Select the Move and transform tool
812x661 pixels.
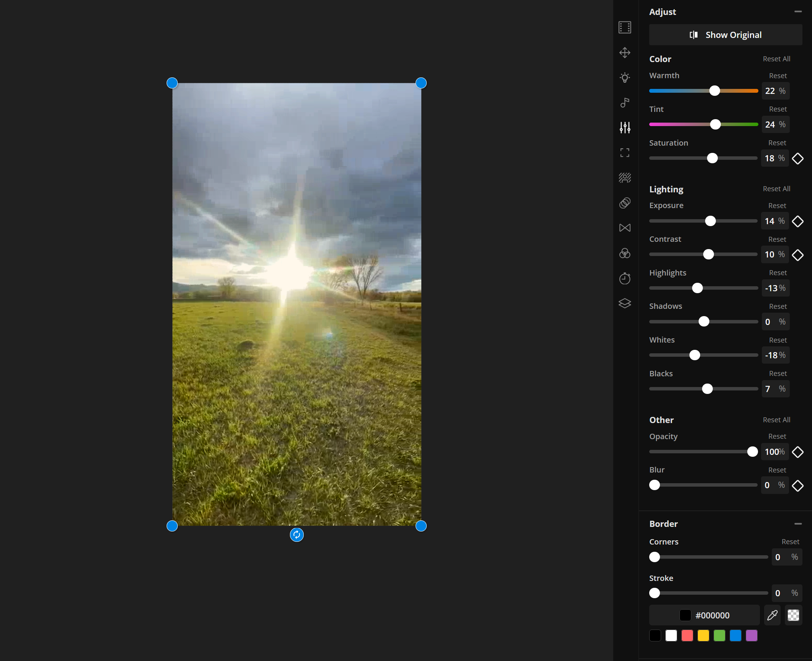pyautogui.click(x=625, y=53)
